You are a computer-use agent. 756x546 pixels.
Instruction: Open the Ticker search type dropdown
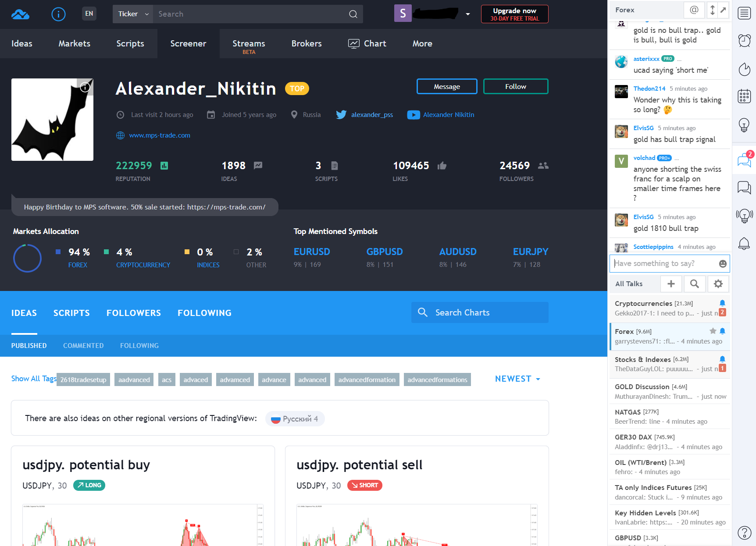point(133,14)
